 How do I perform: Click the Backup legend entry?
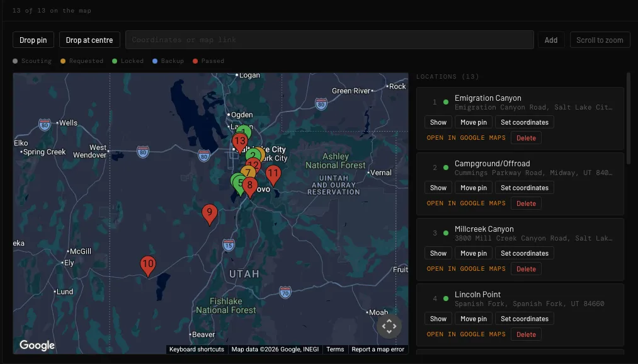point(168,61)
